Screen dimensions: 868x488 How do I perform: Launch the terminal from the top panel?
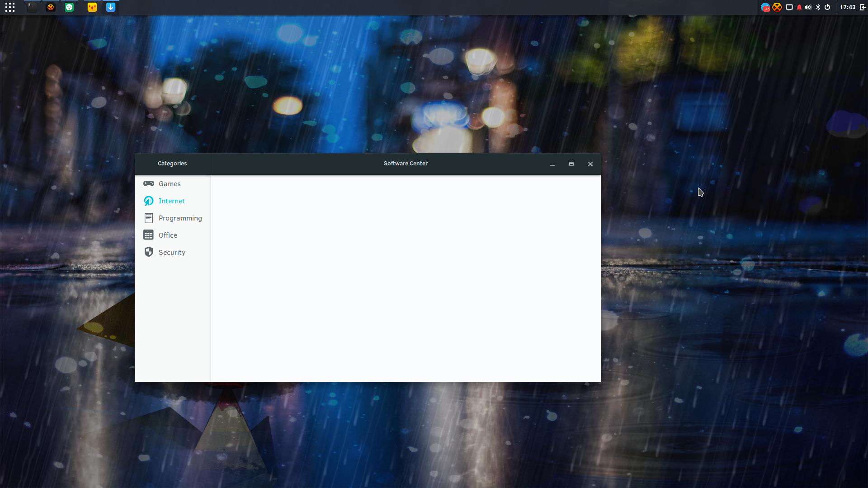32,7
